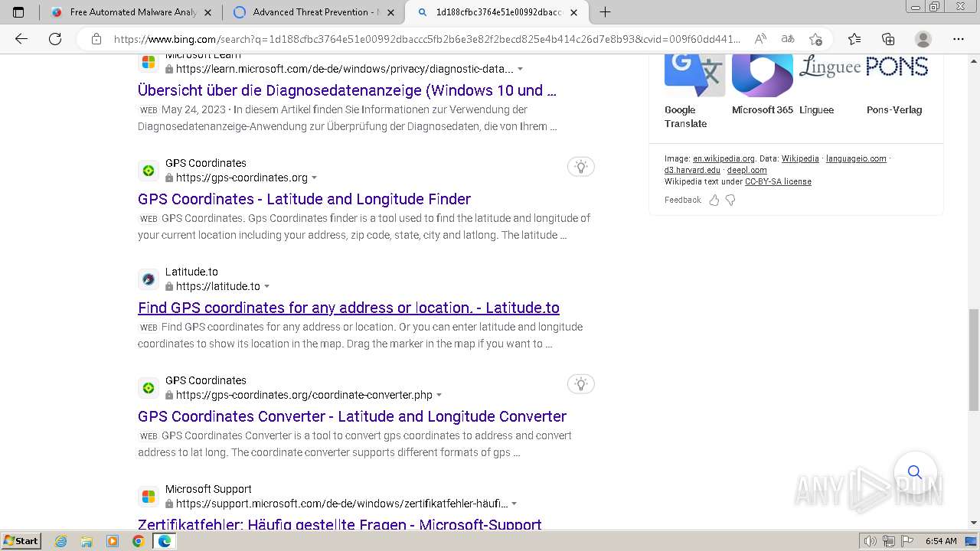Open GPS Coordinates Converter result

pyautogui.click(x=352, y=416)
